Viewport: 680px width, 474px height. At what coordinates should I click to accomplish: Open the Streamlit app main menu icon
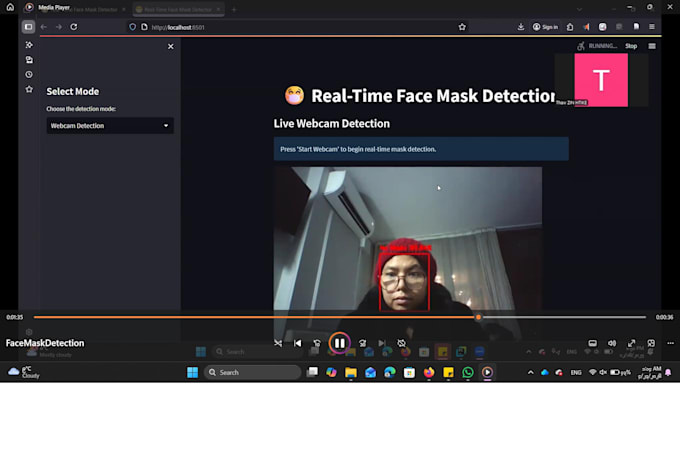652,46
